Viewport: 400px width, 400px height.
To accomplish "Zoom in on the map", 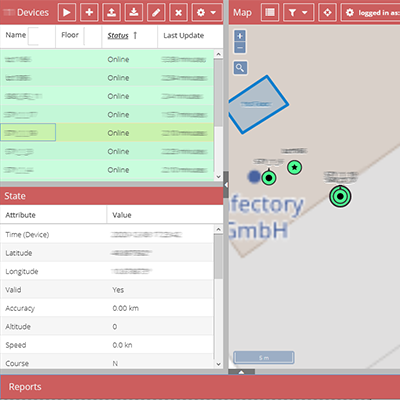I will pyautogui.click(x=240, y=35).
